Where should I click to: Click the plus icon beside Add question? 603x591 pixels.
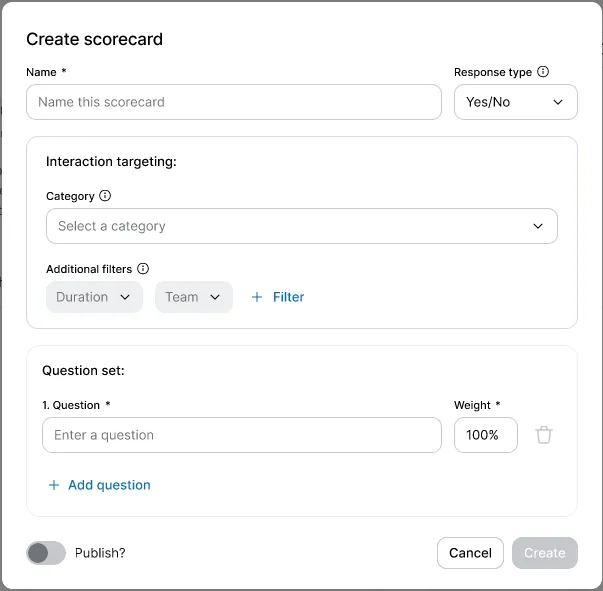[54, 485]
